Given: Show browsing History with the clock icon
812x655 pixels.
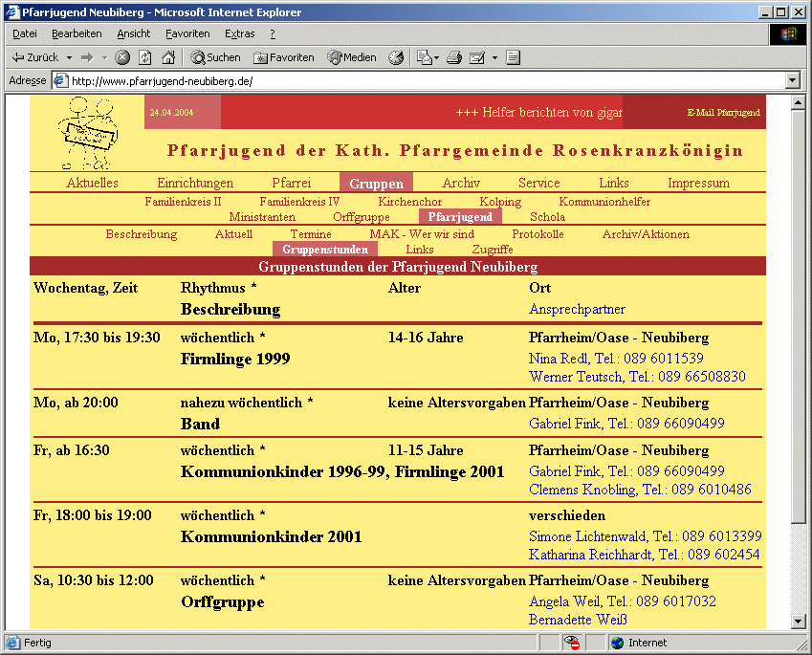Looking at the screenshot, I should click(396, 57).
